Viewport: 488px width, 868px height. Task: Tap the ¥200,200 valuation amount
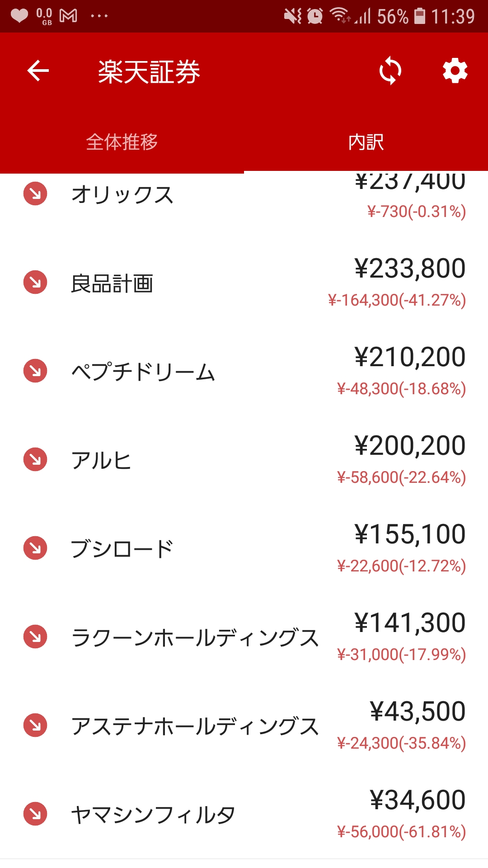pyautogui.click(x=410, y=446)
